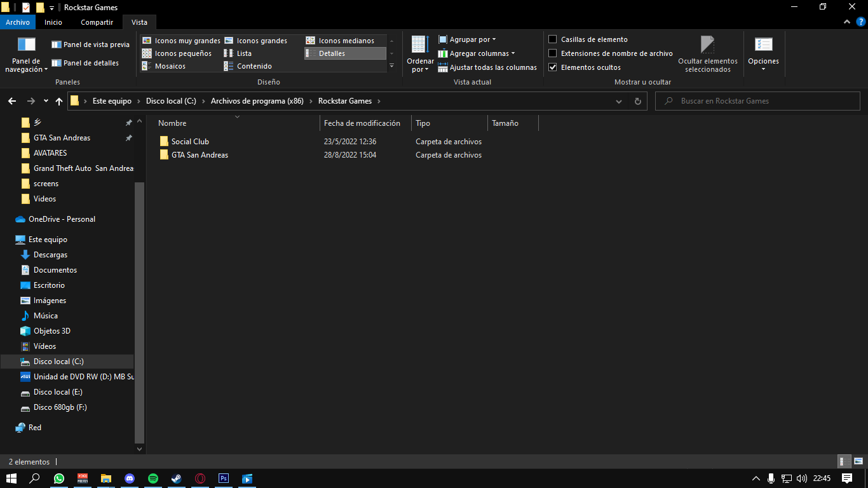This screenshot has height=488, width=868.
Task: Open the Opciones button
Action: click(763, 55)
